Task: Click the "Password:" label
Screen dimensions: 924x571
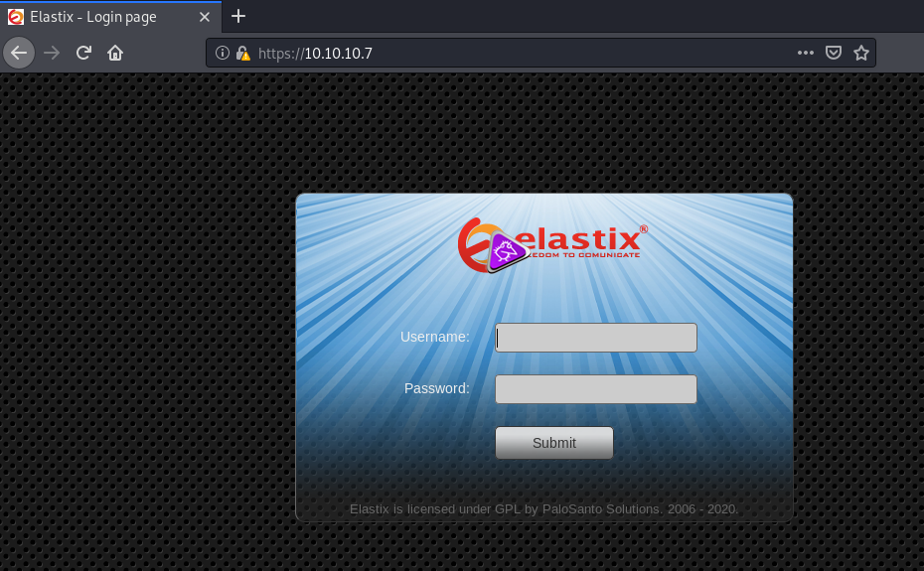Action: 436,389
